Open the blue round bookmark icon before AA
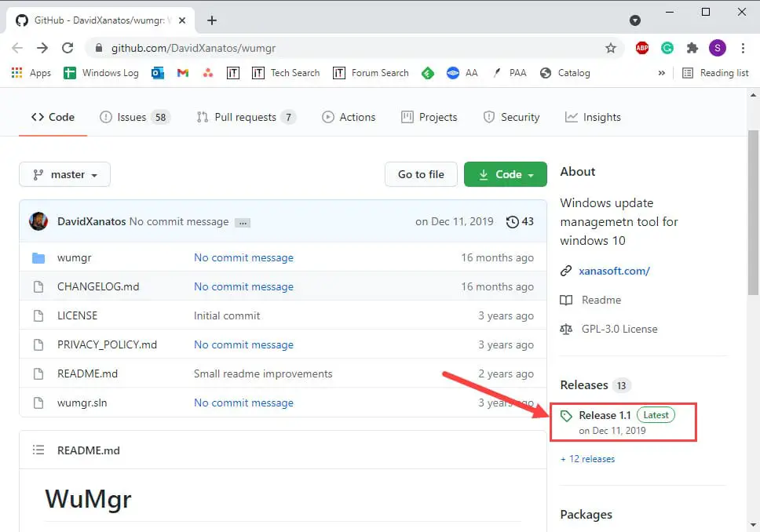 [x=453, y=73]
